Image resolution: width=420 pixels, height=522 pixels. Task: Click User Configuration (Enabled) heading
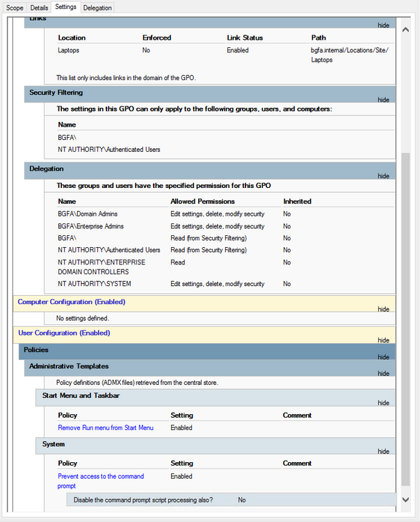coord(64,333)
